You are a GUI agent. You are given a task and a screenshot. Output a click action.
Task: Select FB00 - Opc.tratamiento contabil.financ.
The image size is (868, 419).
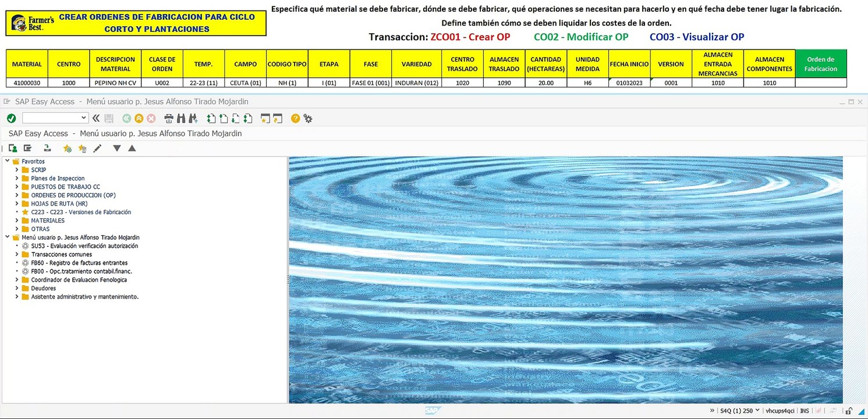pyautogui.click(x=82, y=271)
